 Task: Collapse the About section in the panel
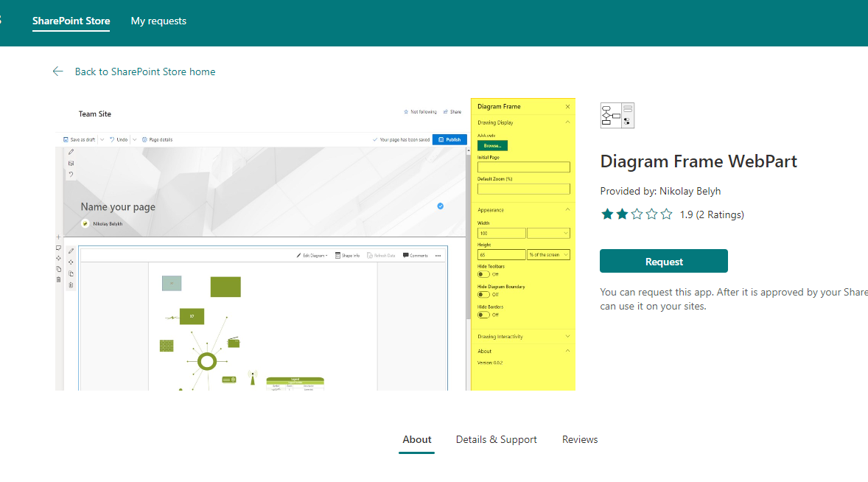pyautogui.click(x=567, y=351)
